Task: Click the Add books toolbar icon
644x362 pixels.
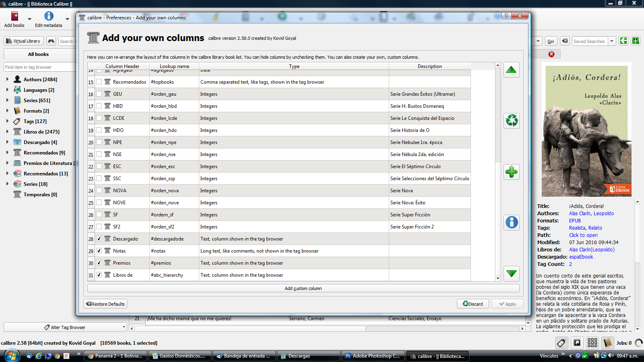Action: tap(14, 19)
